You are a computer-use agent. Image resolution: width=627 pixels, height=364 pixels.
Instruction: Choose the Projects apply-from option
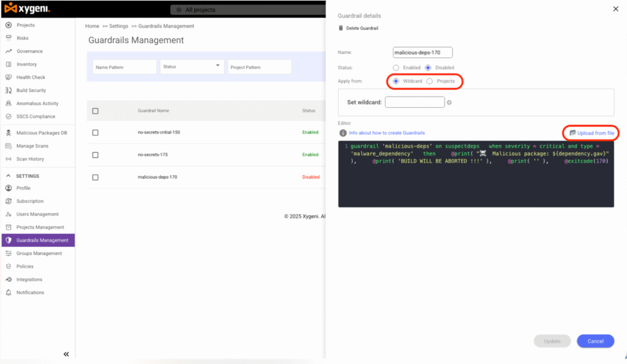tap(429, 81)
